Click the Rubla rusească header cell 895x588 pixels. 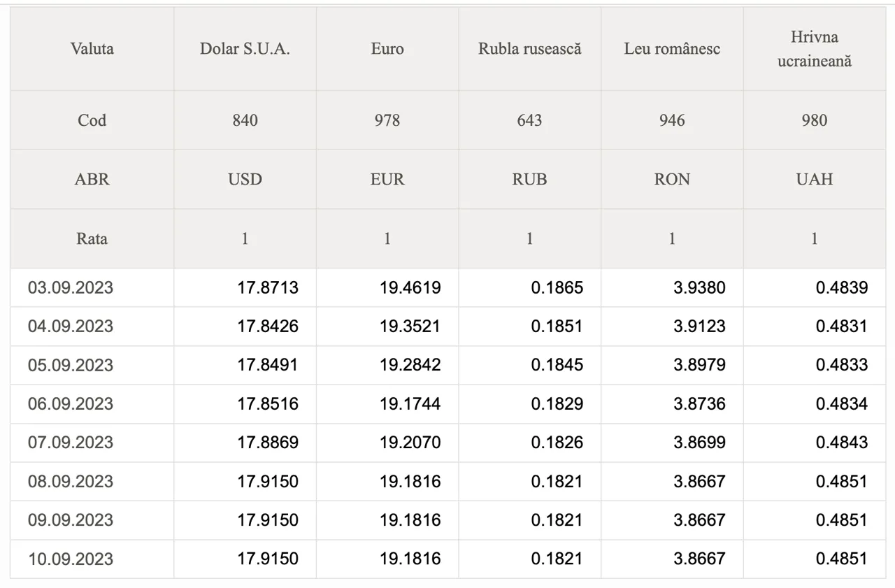(529, 49)
